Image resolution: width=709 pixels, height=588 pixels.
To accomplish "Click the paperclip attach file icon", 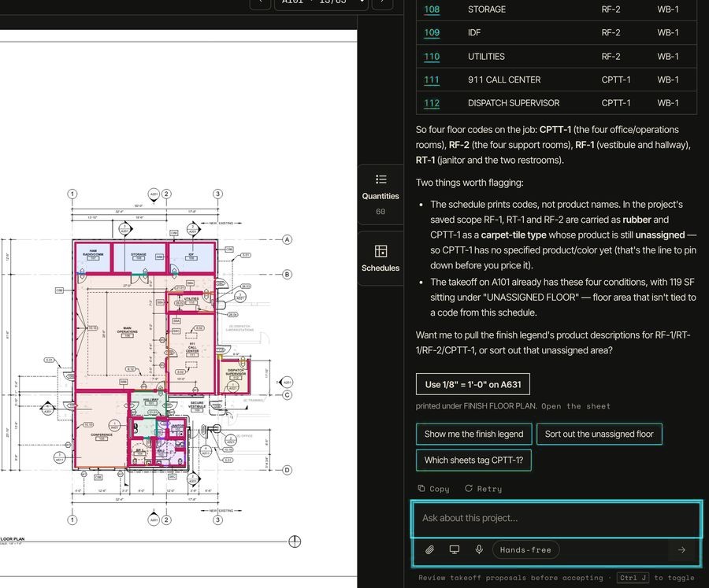I will click(x=429, y=549).
